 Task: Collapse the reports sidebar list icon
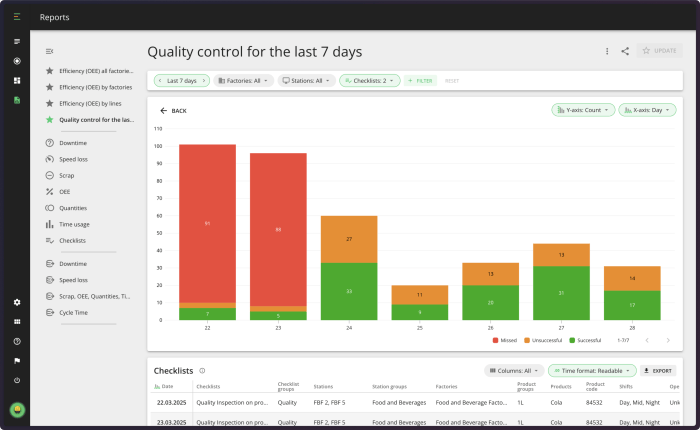50,51
